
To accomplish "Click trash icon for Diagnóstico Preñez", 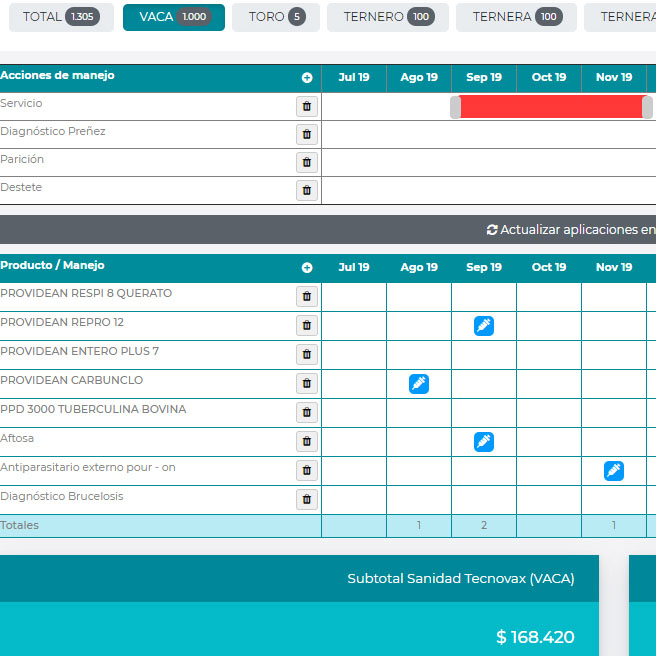I will [307, 134].
